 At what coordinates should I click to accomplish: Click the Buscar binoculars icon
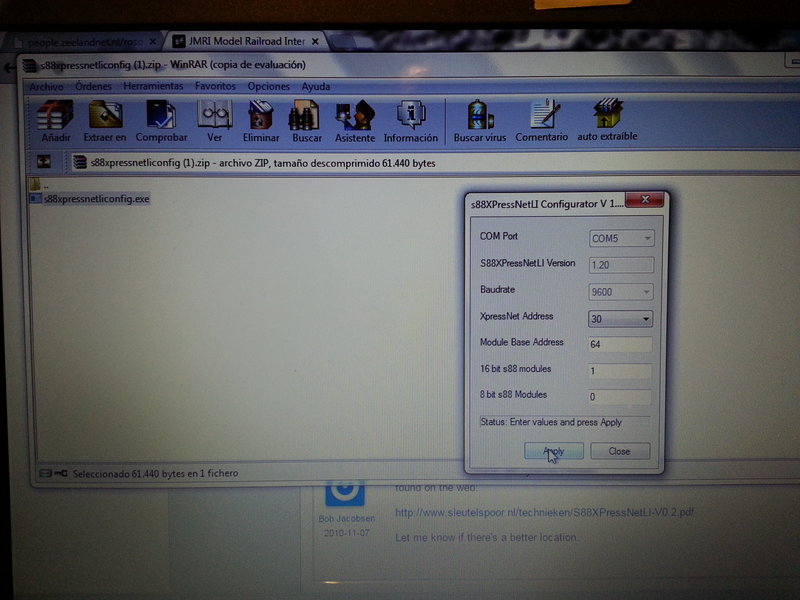tap(307, 121)
